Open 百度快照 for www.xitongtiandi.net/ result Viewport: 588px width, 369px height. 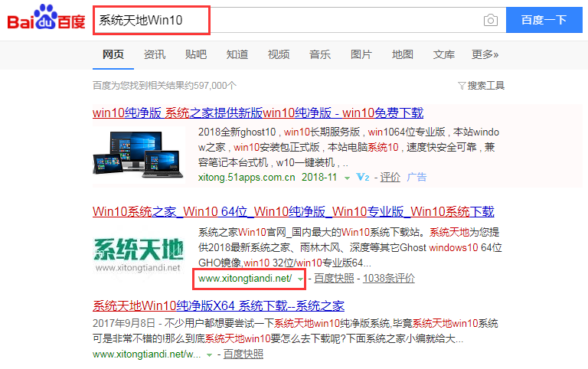[335, 279]
